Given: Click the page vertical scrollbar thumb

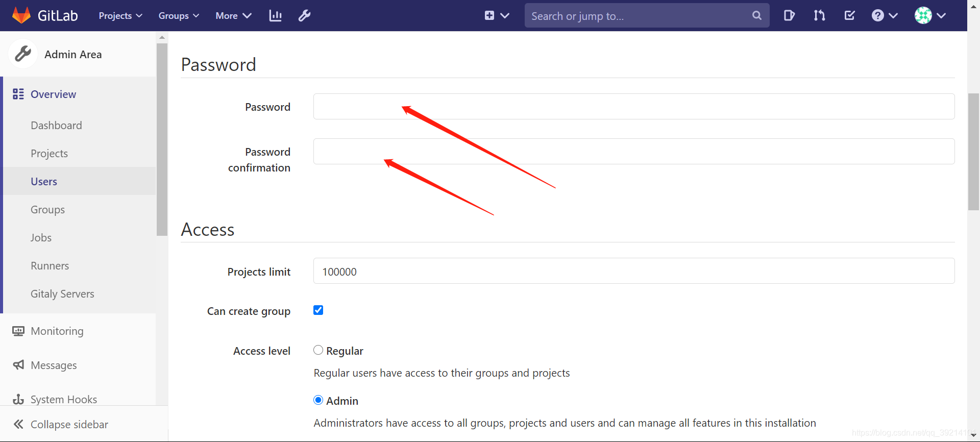Looking at the screenshot, I should (x=974, y=152).
